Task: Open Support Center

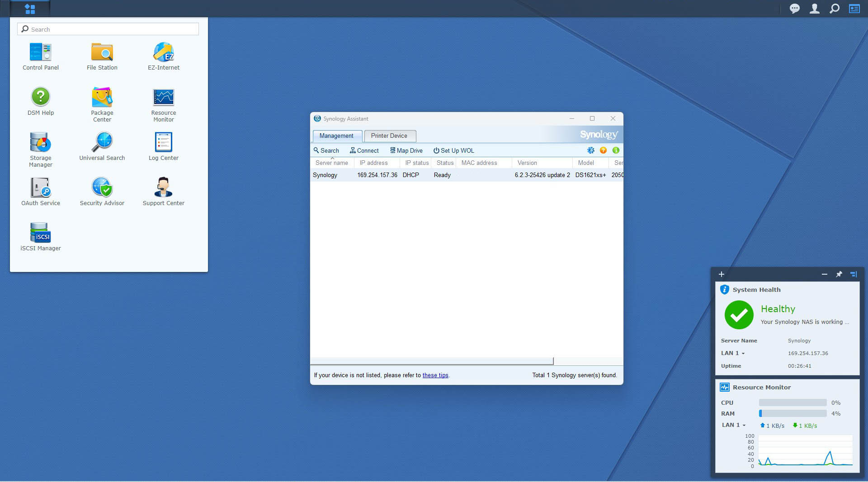Action: pyautogui.click(x=164, y=192)
